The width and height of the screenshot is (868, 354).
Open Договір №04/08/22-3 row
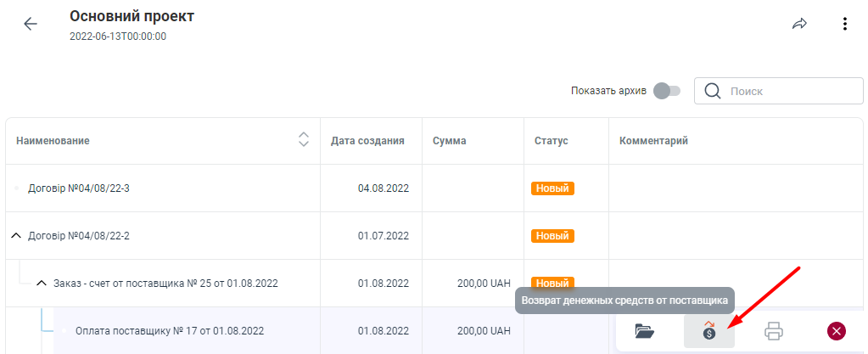coord(78,188)
